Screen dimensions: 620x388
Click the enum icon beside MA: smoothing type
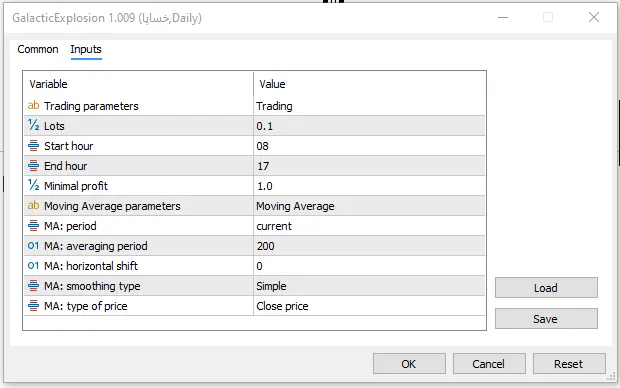34,286
